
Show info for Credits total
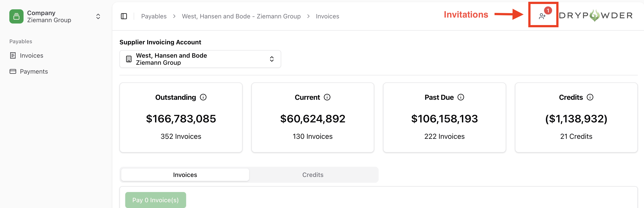(590, 97)
